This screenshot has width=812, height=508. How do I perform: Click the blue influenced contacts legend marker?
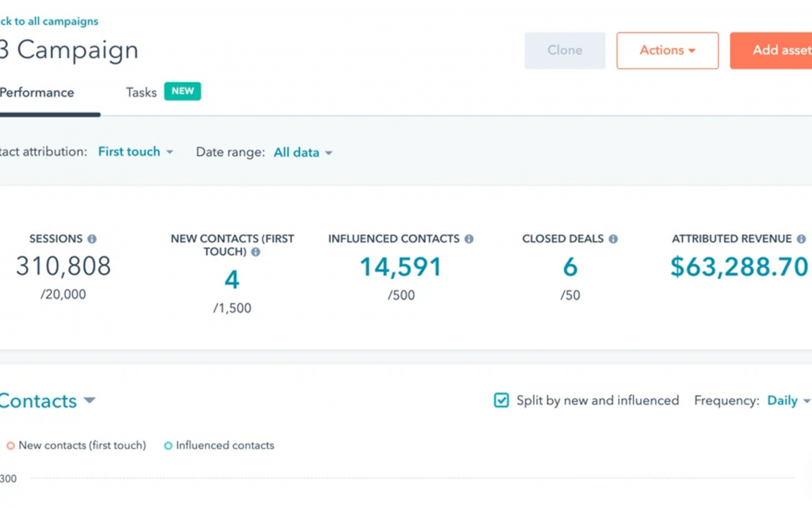[x=168, y=446]
